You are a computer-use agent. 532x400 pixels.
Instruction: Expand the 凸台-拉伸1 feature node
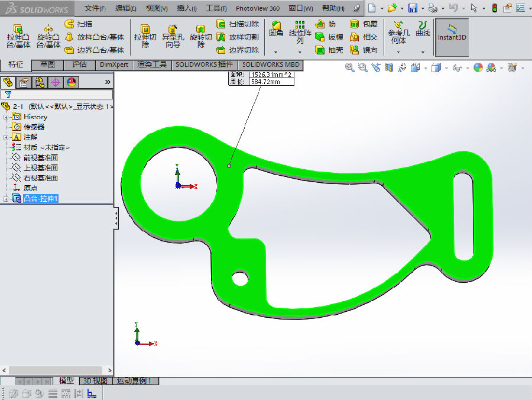[7, 199]
